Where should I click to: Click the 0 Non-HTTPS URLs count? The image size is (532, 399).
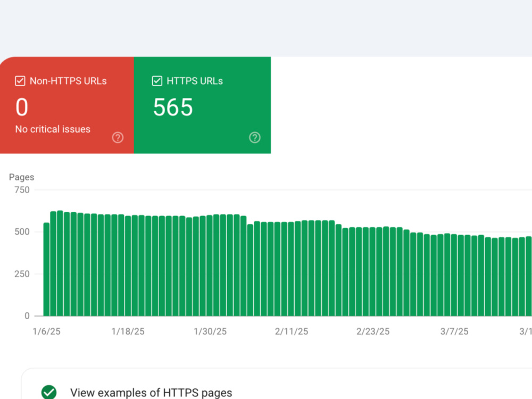click(22, 107)
